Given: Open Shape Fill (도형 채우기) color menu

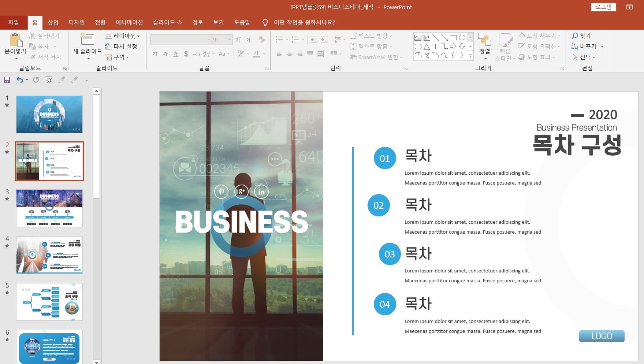Looking at the screenshot, I should pyautogui.click(x=540, y=36).
